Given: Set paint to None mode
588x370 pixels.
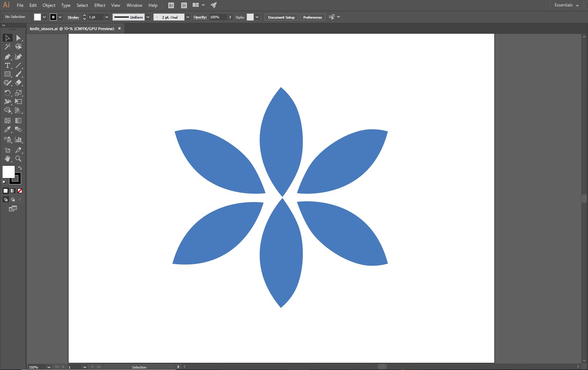Looking at the screenshot, I should point(20,191).
